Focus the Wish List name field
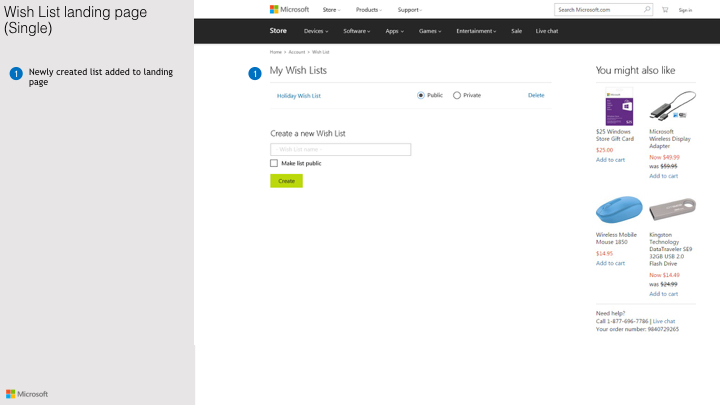 click(x=341, y=149)
